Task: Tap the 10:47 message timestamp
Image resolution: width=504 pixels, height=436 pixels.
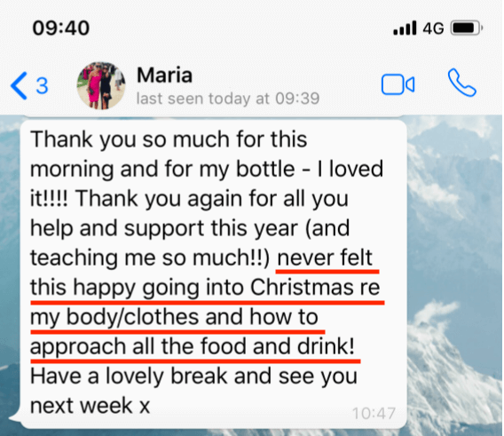Action: tap(374, 413)
